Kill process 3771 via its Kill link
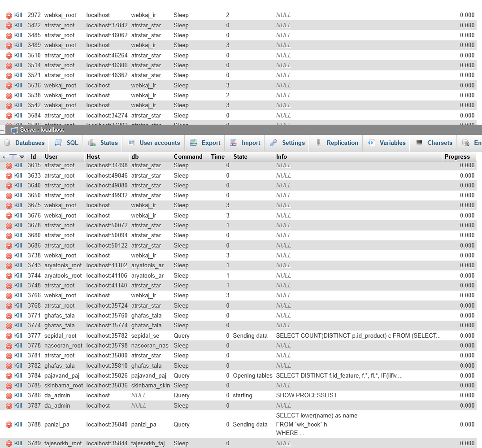The image size is (482, 448). tap(18, 315)
